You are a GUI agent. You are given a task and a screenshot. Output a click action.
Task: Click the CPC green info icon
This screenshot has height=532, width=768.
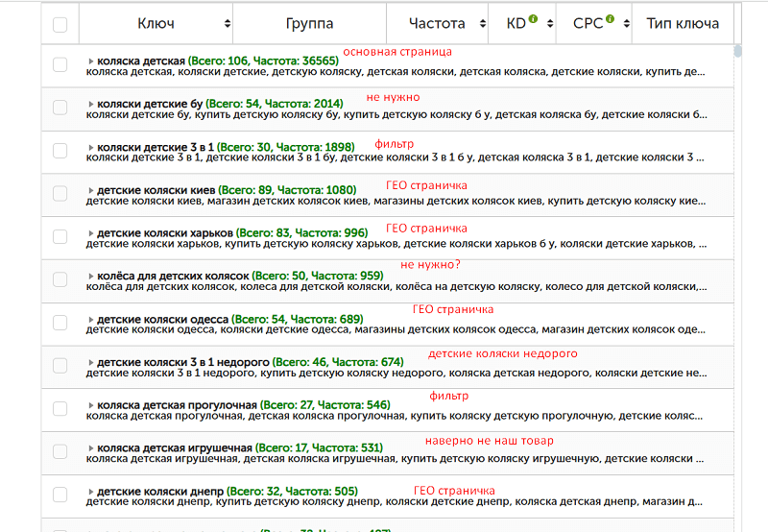(x=610, y=18)
